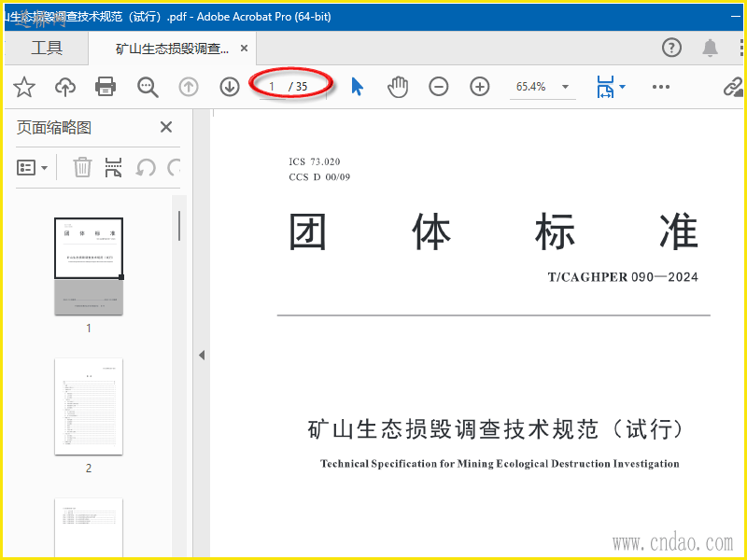Select the page 1 thumbnail
Screen dimensions: 747x560
point(89,267)
